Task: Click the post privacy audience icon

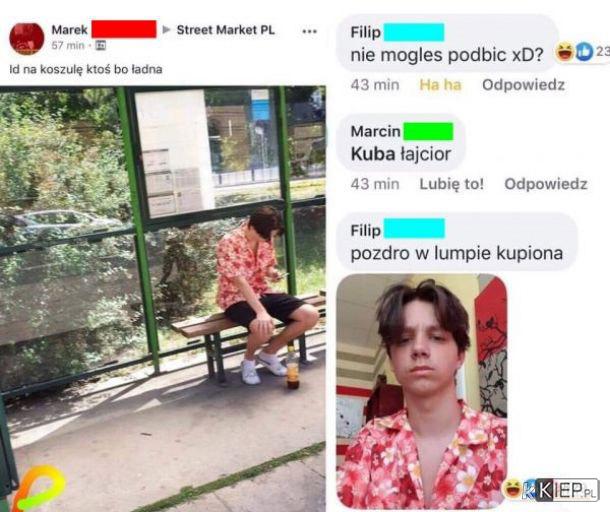Action: pyautogui.click(x=101, y=46)
